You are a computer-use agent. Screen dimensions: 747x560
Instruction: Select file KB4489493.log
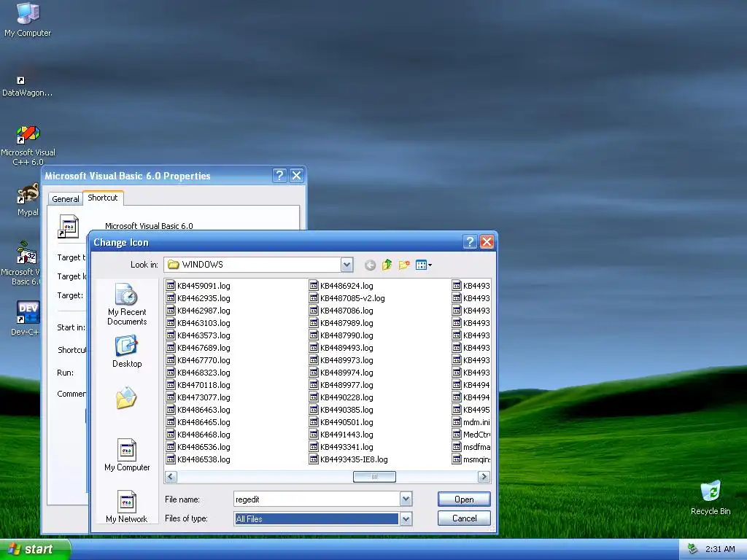(x=341, y=348)
